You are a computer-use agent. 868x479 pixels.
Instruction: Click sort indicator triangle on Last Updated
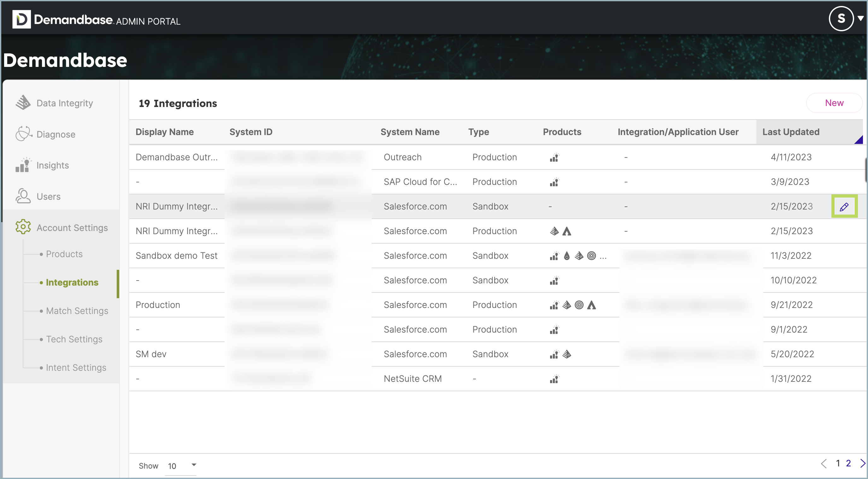click(x=859, y=140)
